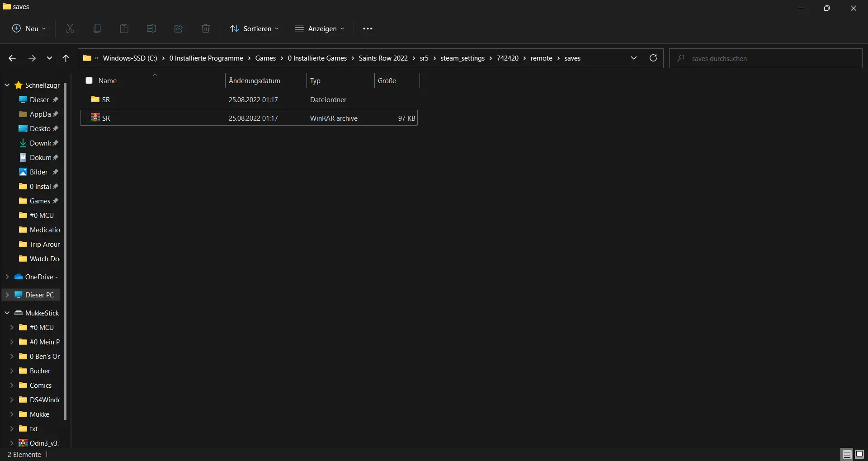This screenshot has height=461, width=868.
Task: Go forward with the right arrow
Action: tap(32, 58)
